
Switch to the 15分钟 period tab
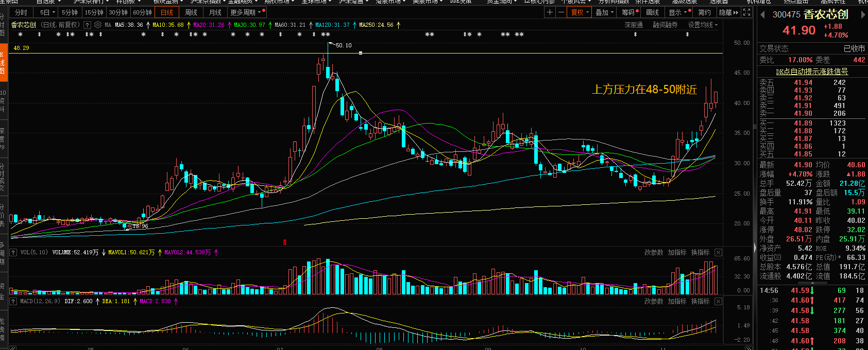(x=94, y=12)
